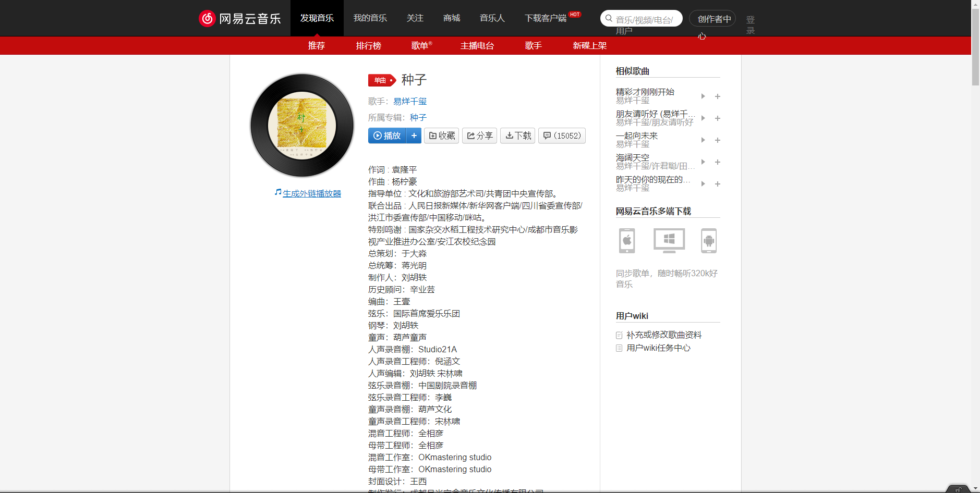Click 下载 download button
Screen dimensions: 980x493
[517, 135]
